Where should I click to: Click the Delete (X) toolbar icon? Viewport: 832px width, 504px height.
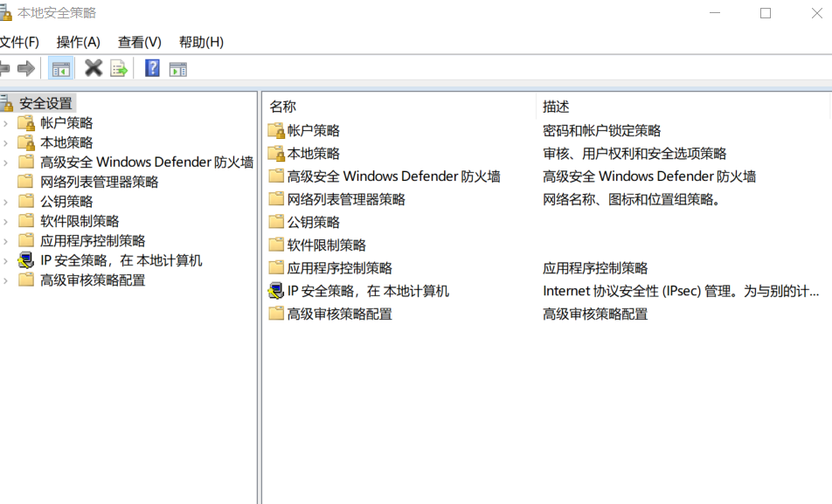pos(94,68)
